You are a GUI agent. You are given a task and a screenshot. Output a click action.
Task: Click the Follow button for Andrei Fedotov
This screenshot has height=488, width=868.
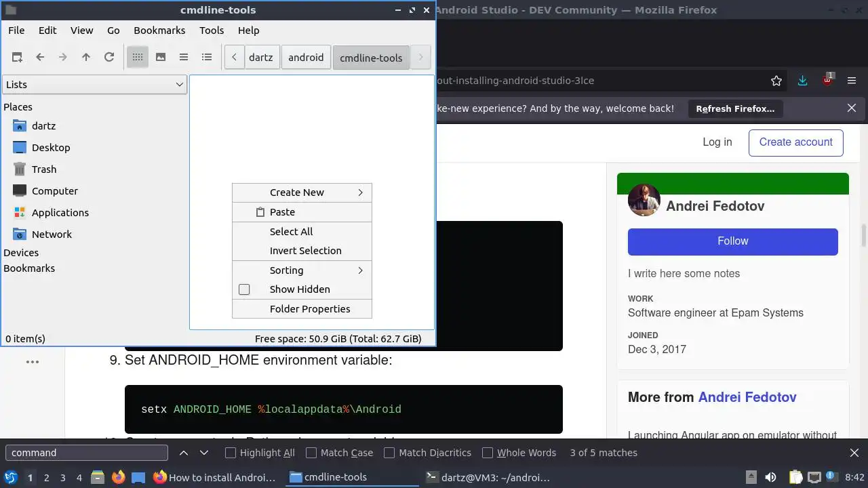pos(733,242)
